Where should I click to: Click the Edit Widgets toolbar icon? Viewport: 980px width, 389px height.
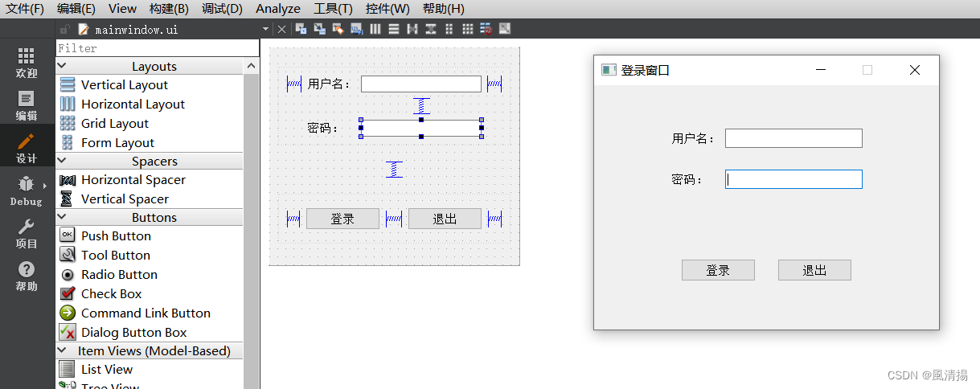(x=302, y=29)
